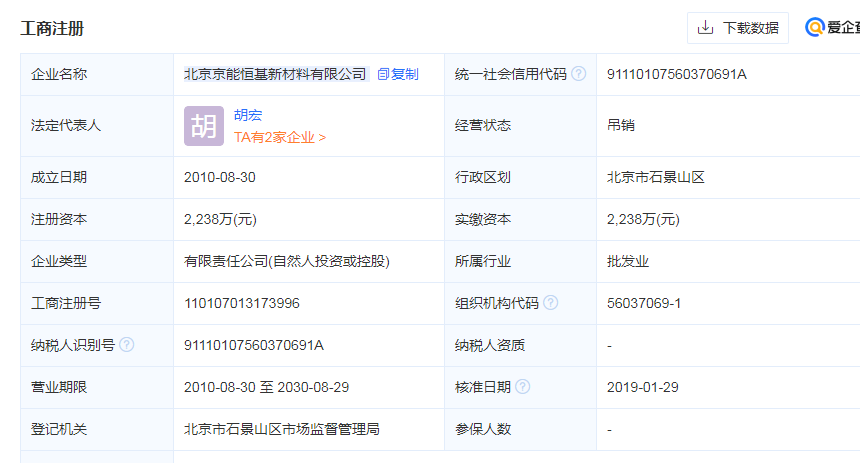
Task: Click help icon beside 组织机构代码
Action: point(551,302)
